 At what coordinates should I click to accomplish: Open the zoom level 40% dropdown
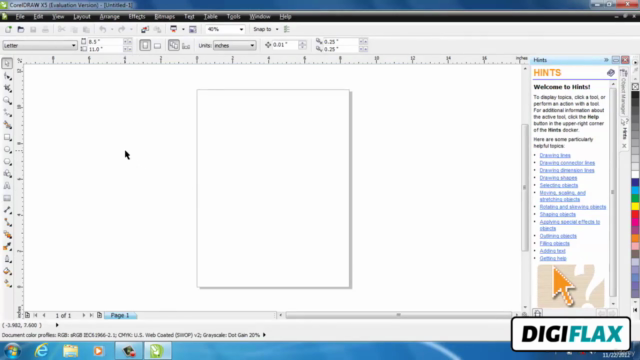[x=241, y=29]
